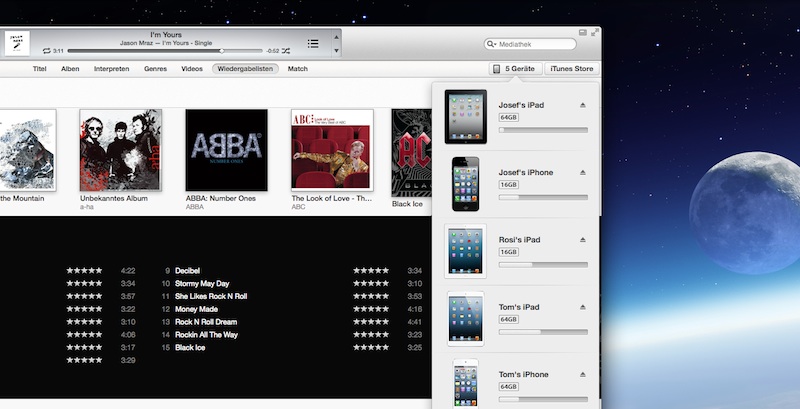Click the Rosi's iPad name label
Viewport: 800px width, 409px height.
pos(519,240)
